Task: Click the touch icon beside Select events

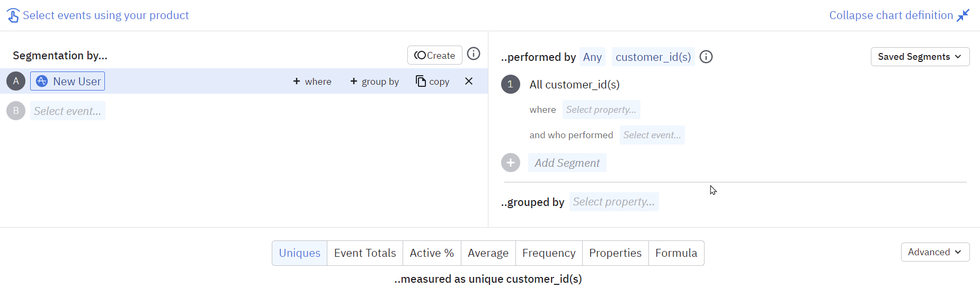Action: tap(13, 15)
